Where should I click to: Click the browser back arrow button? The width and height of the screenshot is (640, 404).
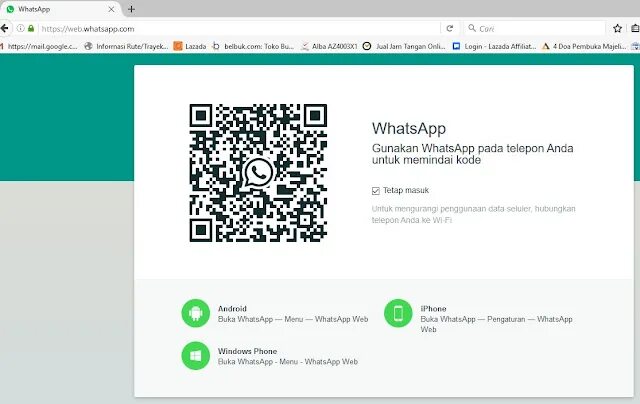(4, 29)
